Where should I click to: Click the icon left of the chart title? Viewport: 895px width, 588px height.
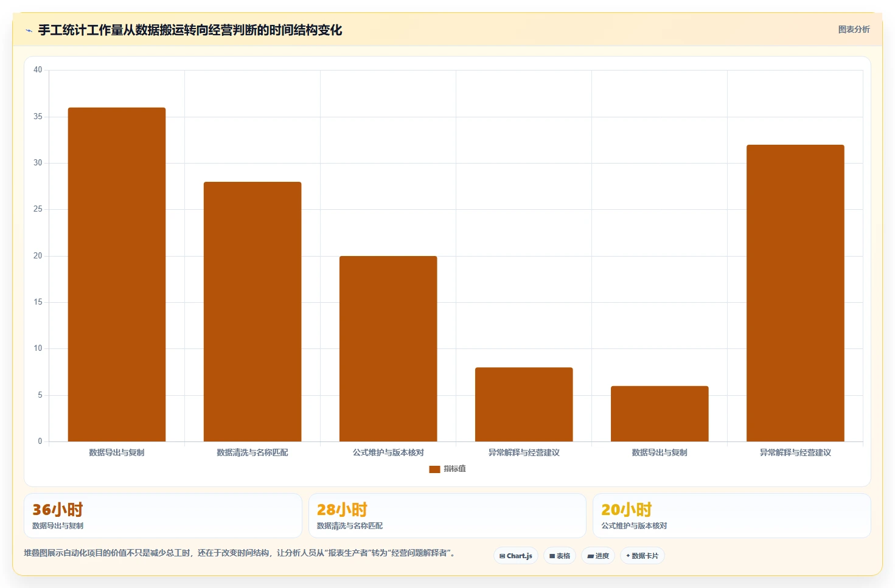click(29, 30)
